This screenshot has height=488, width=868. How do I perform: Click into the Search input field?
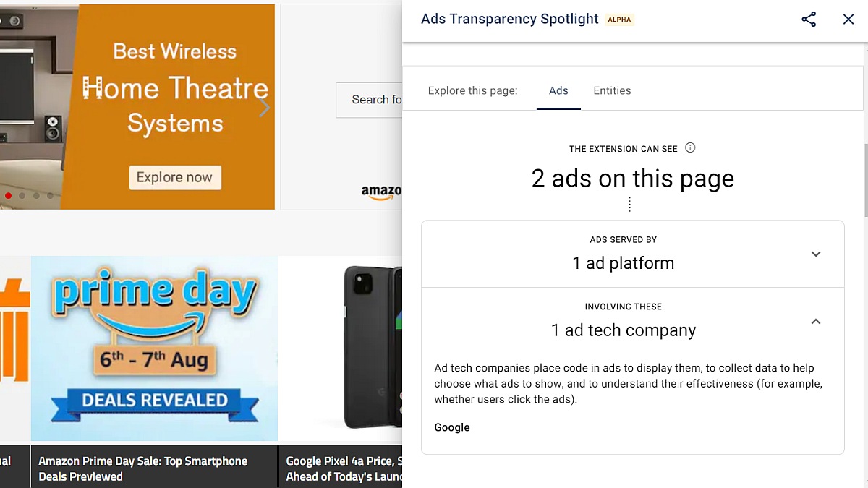click(x=370, y=100)
